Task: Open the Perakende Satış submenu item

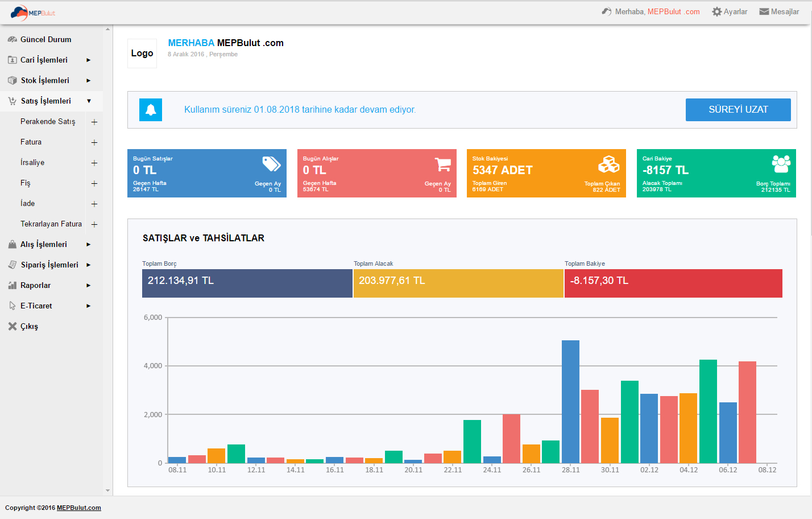Action: [x=48, y=121]
